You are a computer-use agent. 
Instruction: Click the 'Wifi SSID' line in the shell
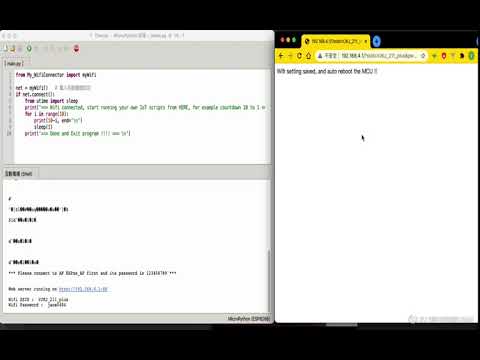(x=38, y=300)
